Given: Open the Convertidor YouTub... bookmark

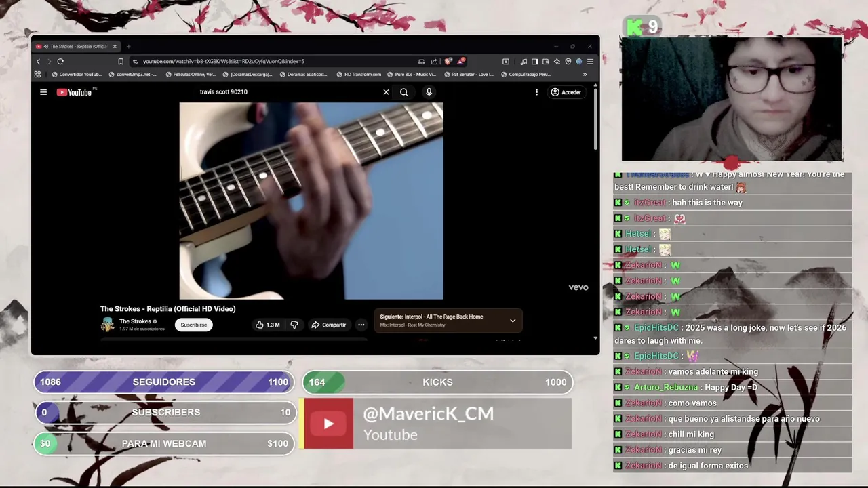Looking at the screenshot, I should tap(76, 75).
